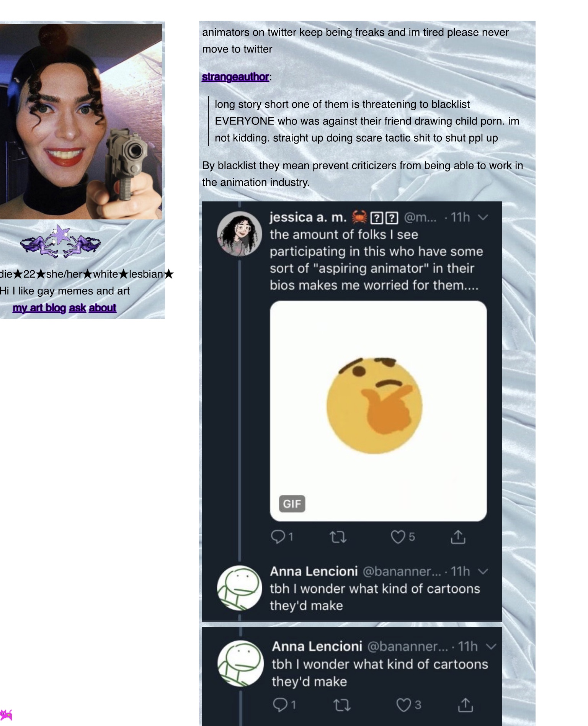588x726 pixels.
Task: Click the purple star dancers divider graphic
Action: click(60, 242)
